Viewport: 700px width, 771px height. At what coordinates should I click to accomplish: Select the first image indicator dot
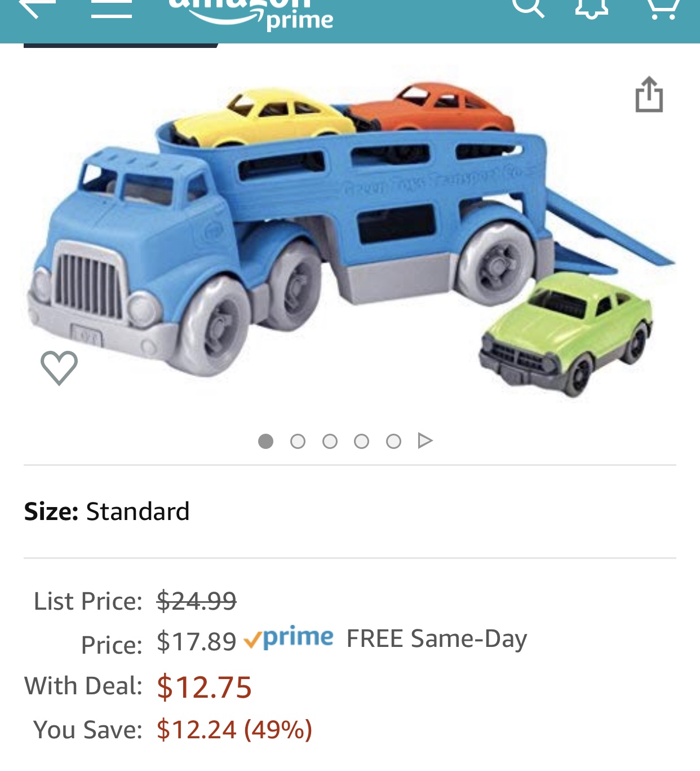265,441
